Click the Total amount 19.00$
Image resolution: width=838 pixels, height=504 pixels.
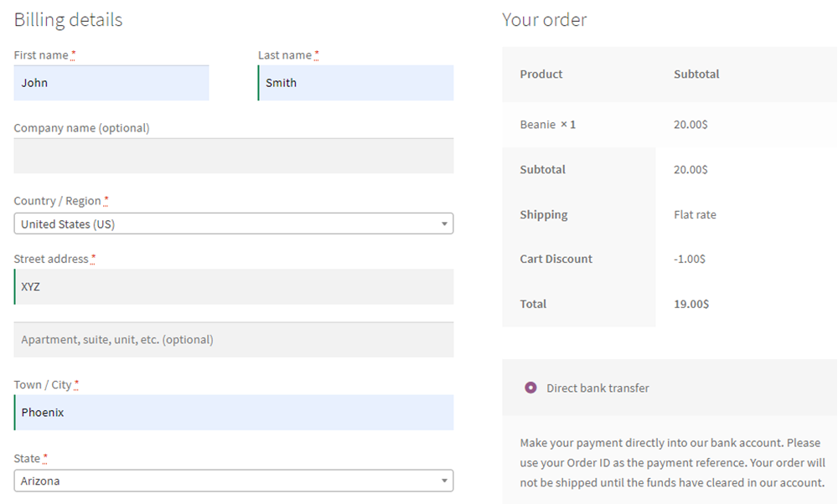[691, 304]
